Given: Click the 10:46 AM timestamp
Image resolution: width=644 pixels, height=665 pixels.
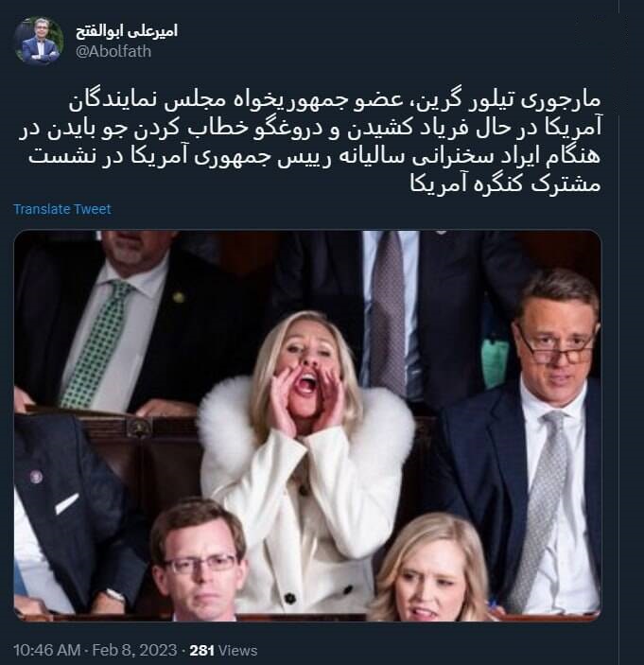Looking at the screenshot, I should click(x=47, y=650).
